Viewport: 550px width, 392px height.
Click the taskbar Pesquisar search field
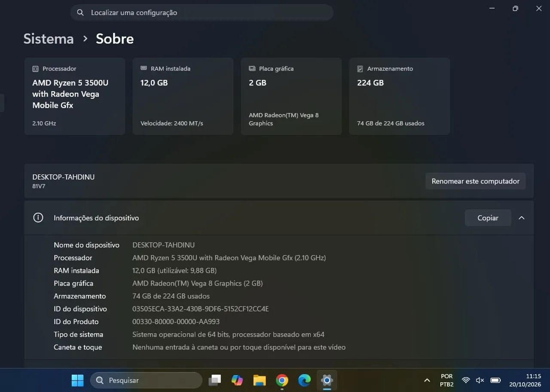[146, 380]
